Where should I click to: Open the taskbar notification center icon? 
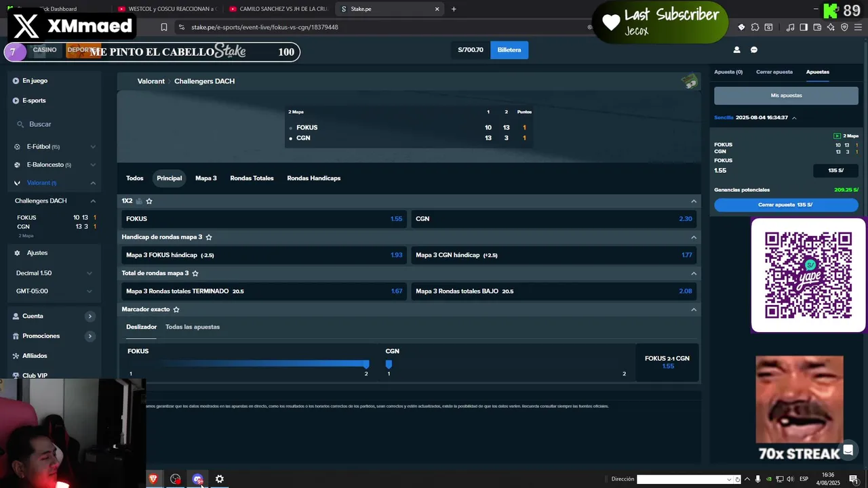(854, 479)
